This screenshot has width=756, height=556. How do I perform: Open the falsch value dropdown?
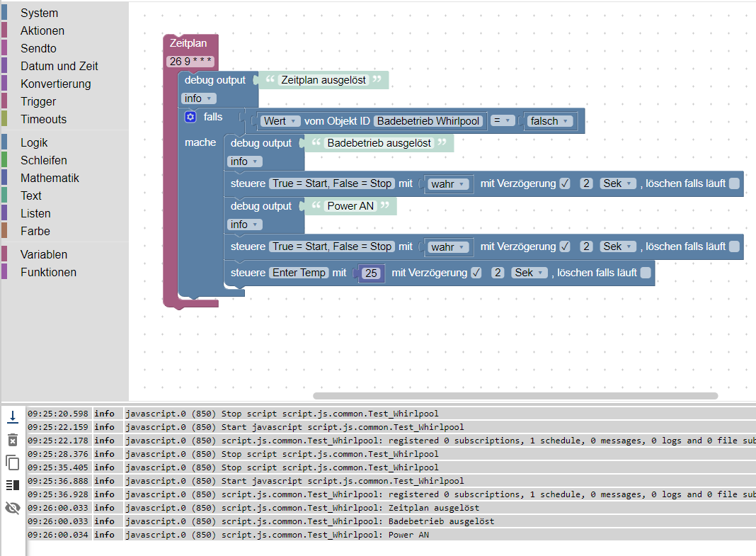(x=551, y=121)
